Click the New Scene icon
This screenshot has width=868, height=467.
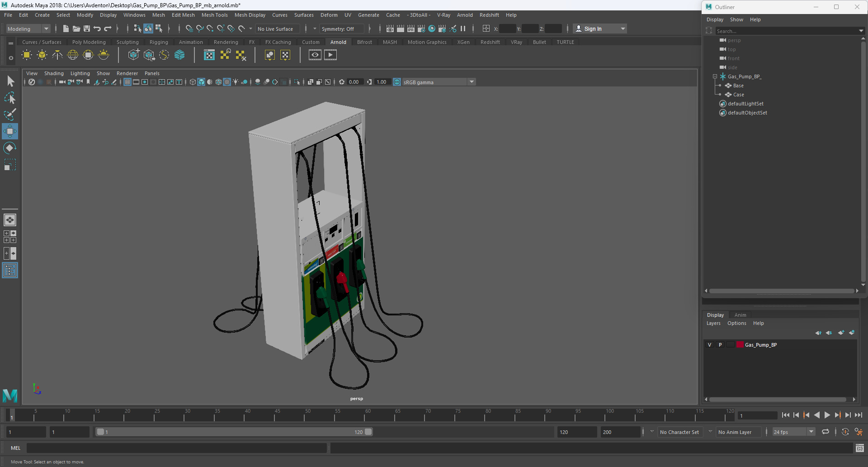point(66,29)
